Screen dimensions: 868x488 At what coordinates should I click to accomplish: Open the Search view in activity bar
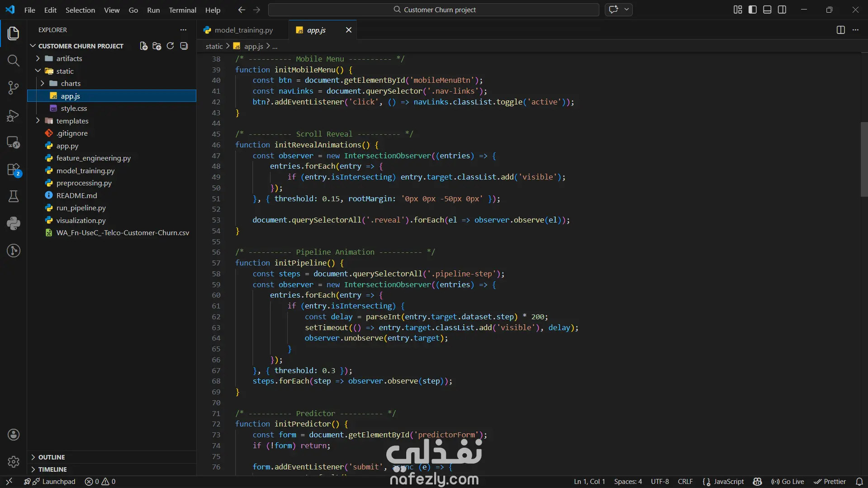coord(14,61)
